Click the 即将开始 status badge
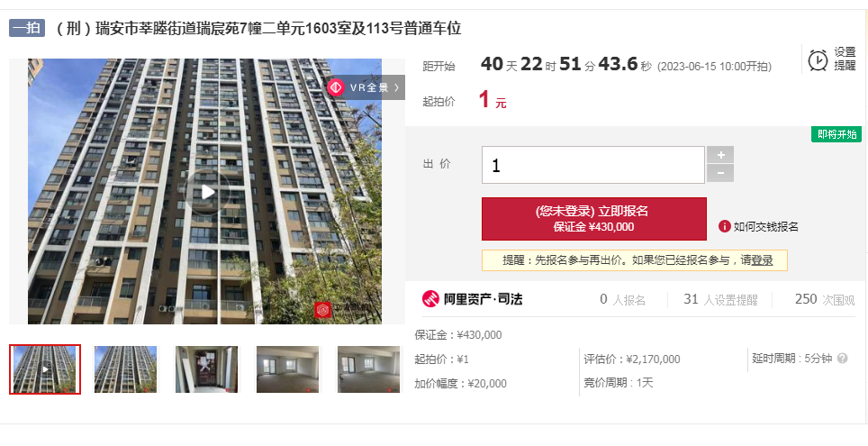The image size is (868, 446). (x=836, y=134)
